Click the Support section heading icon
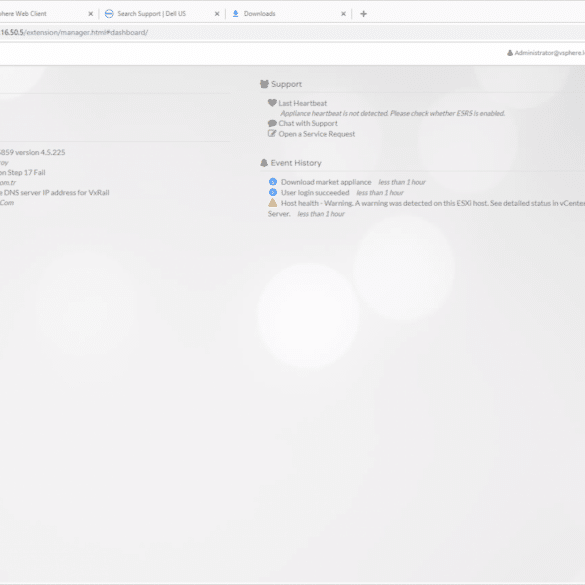Screen dimensions: 585x585 click(264, 84)
